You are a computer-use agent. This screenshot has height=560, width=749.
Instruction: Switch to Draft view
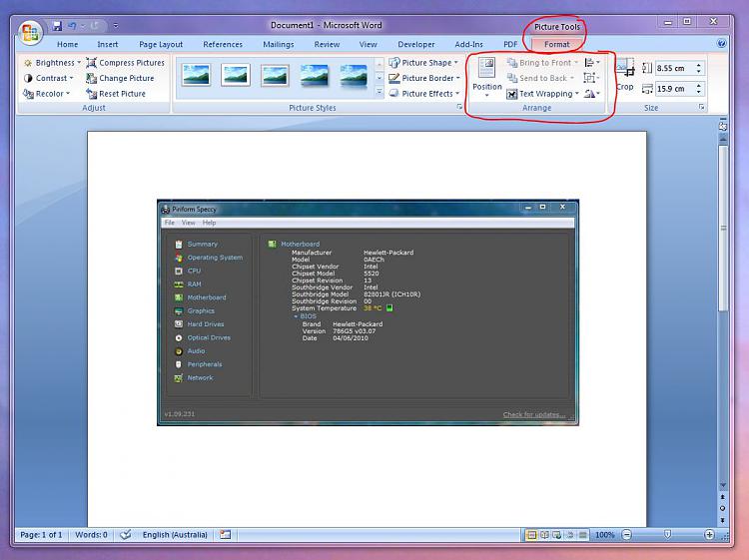click(583, 535)
